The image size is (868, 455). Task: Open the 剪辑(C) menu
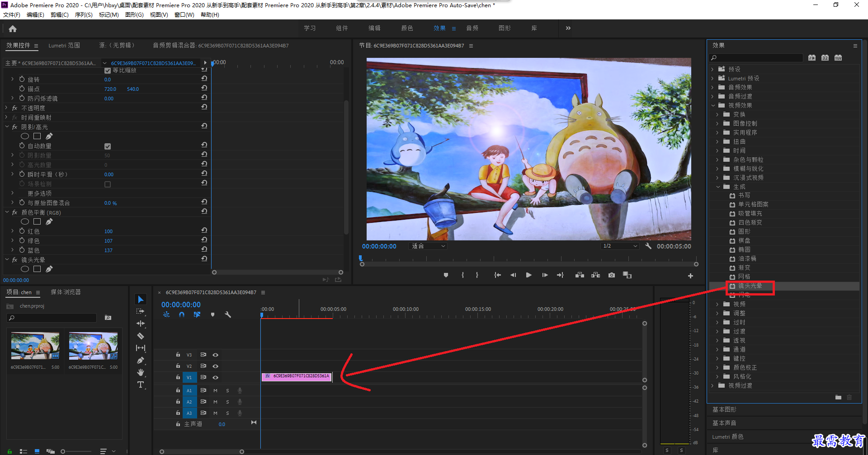(60, 15)
